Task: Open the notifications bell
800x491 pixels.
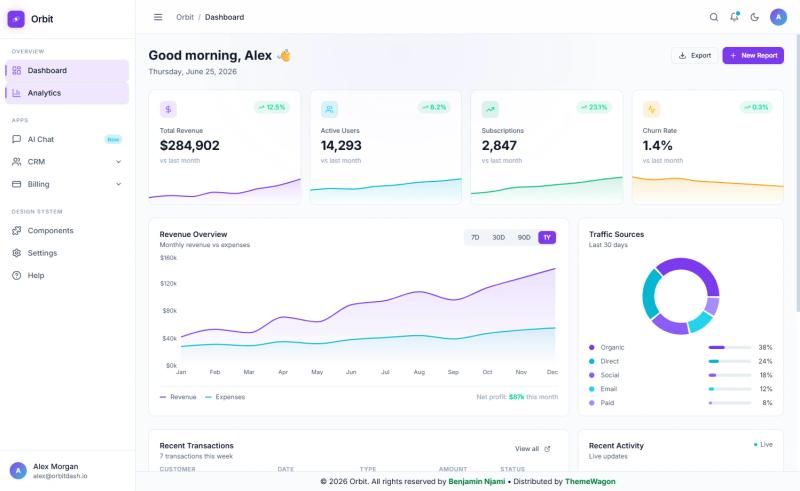Action: click(734, 17)
